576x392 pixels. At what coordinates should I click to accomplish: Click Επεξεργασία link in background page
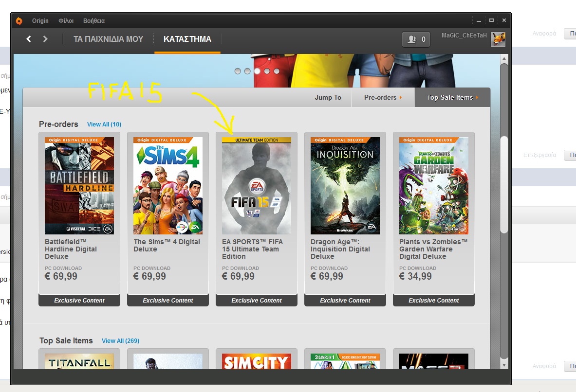click(x=539, y=155)
